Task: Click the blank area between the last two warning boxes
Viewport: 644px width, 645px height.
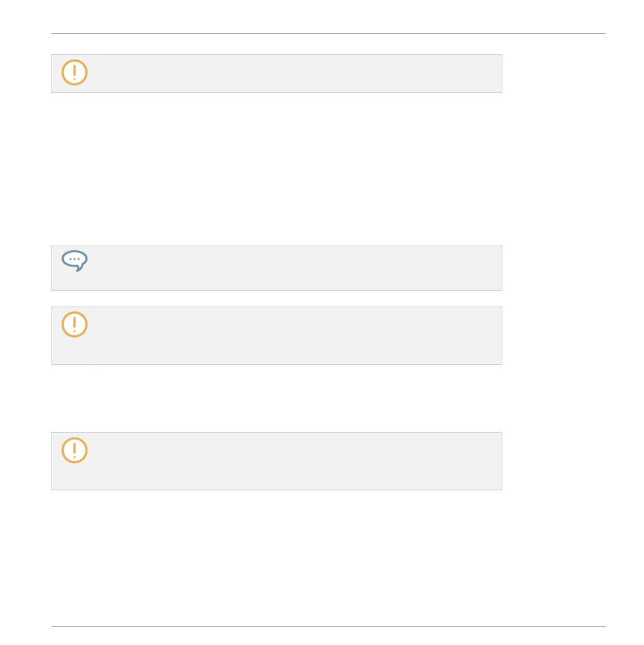Action: click(x=277, y=399)
